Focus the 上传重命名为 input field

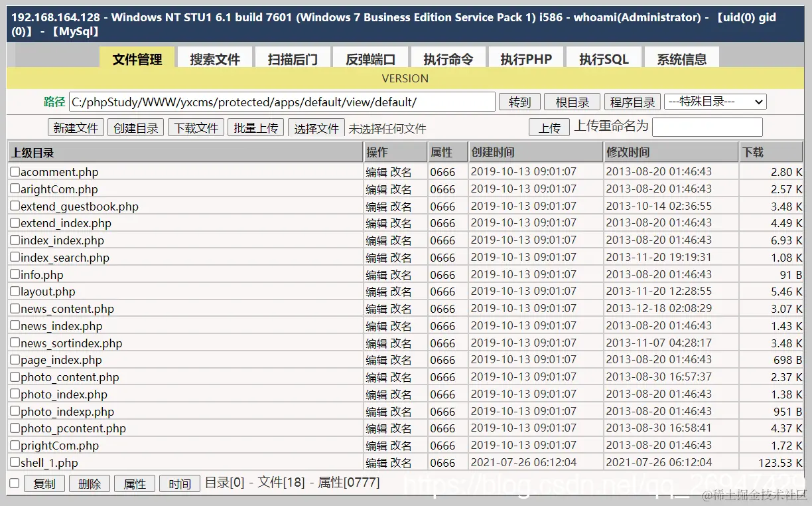click(x=707, y=127)
